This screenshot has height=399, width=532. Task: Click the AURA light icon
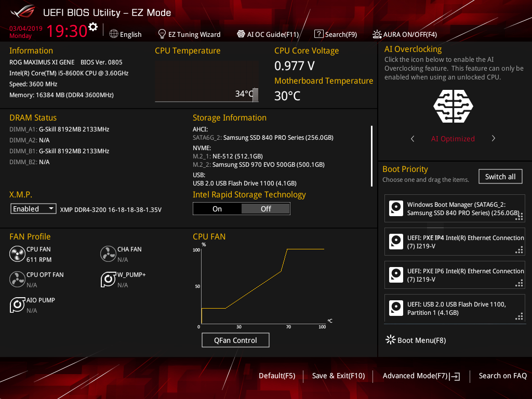377,34
